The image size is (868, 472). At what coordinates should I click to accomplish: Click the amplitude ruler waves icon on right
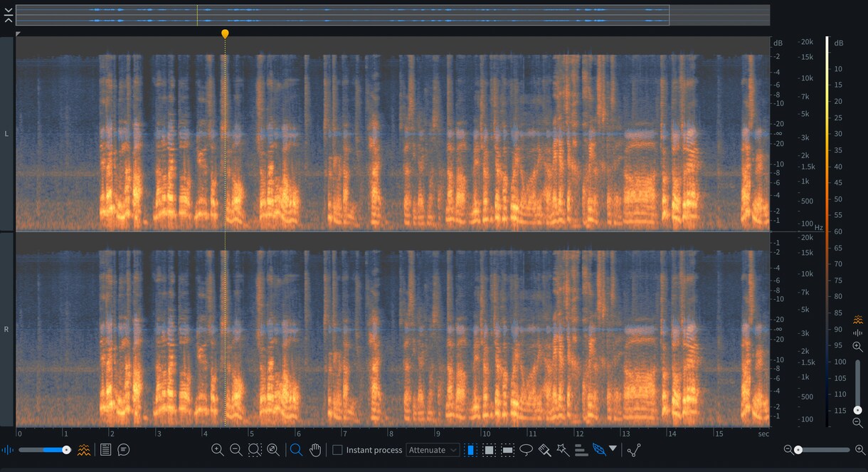point(858,320)
